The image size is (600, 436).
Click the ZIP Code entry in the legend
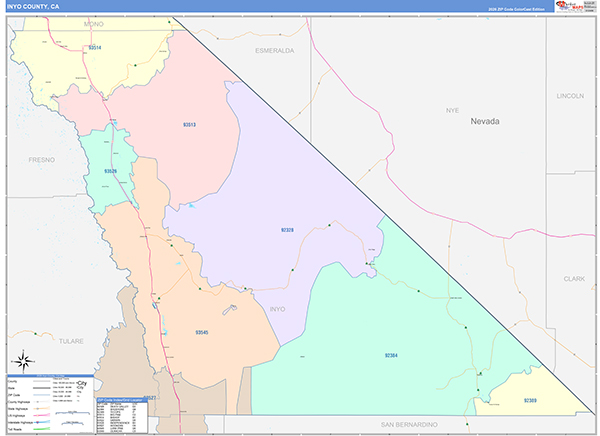[x=14, y=395]
